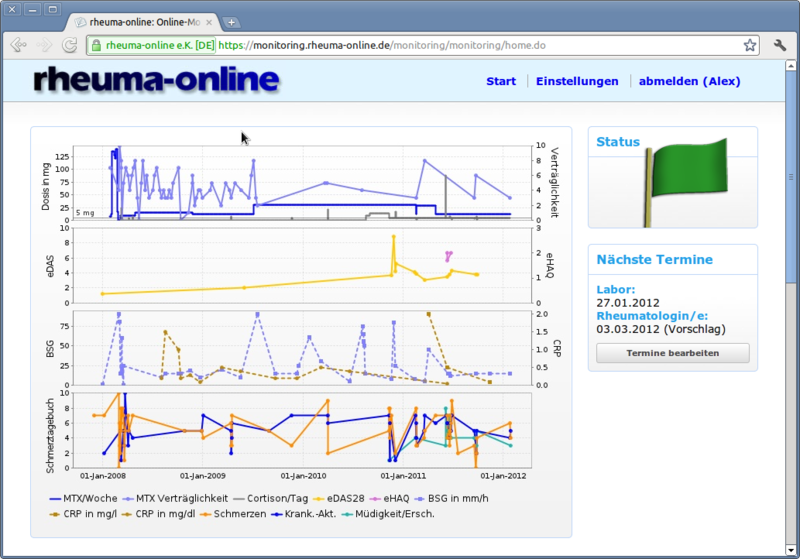Click the MTX Verträglichkeit legend entry

pyautogui.click(x=174, y=498)
